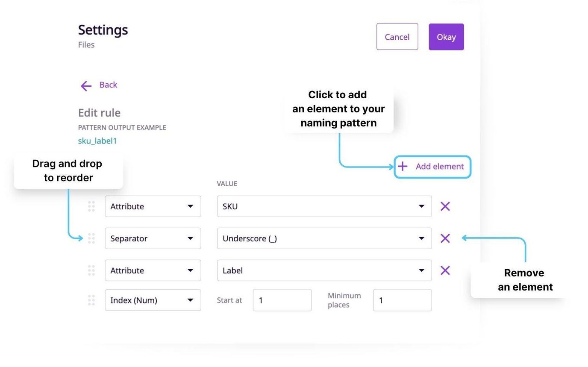Click the Add element button

coord(432,167)
